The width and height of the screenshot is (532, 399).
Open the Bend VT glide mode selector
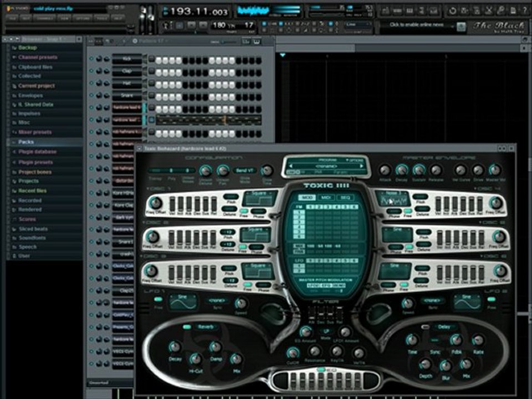244,170
